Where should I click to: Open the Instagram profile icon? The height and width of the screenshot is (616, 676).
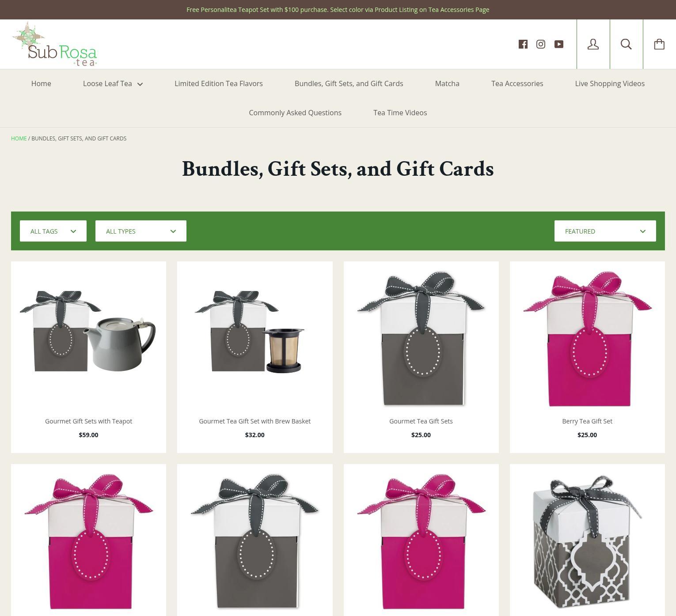[x=541, y=44]
